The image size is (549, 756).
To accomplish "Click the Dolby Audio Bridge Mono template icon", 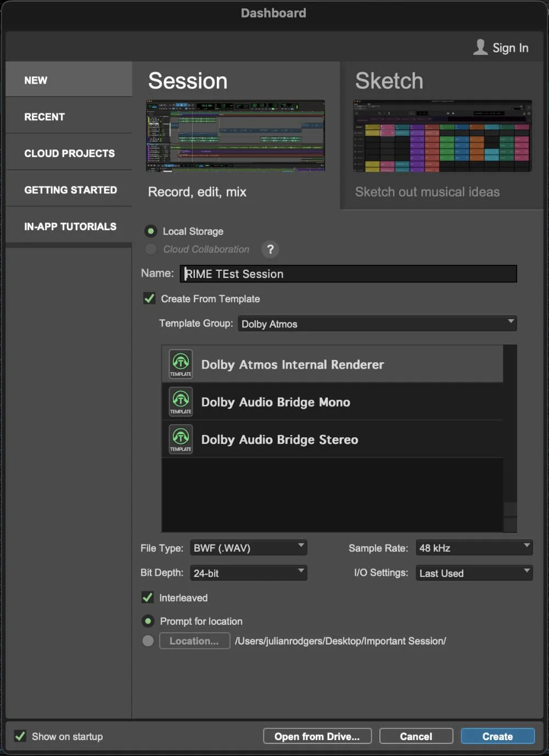I will pyautogui.click(x=181, y=402).
